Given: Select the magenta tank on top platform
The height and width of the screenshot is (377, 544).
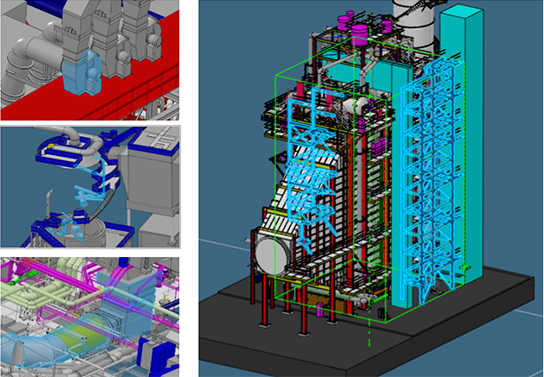Looking at the screenshot, I should [x=361, y=35].
